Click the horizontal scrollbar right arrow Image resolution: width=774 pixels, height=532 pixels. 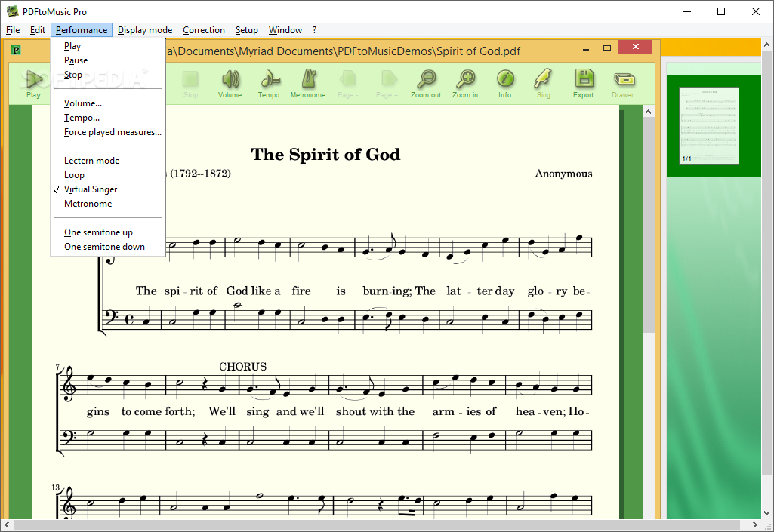pos(755,524)
